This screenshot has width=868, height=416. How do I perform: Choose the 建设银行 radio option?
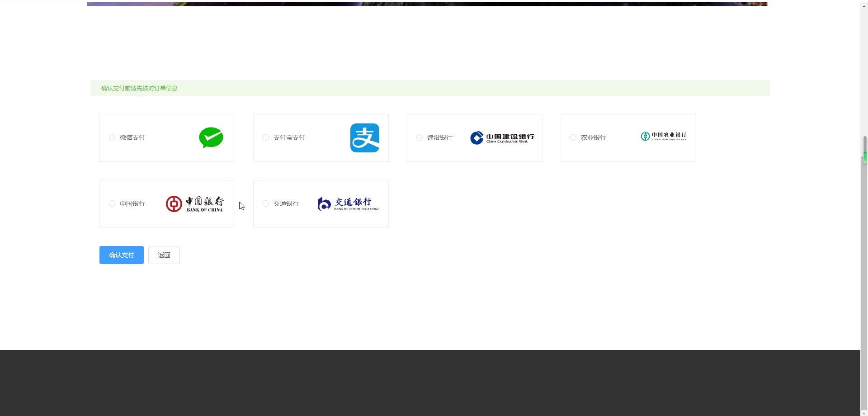[420, 137]
